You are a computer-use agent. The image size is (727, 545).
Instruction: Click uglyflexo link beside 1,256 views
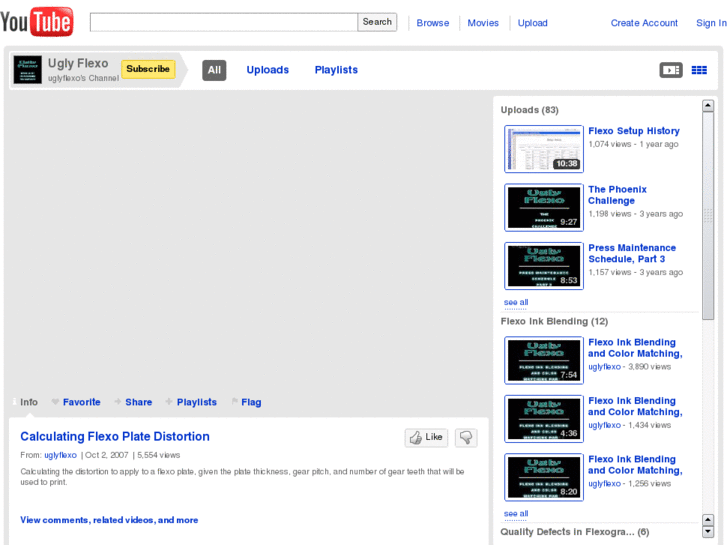604,484
